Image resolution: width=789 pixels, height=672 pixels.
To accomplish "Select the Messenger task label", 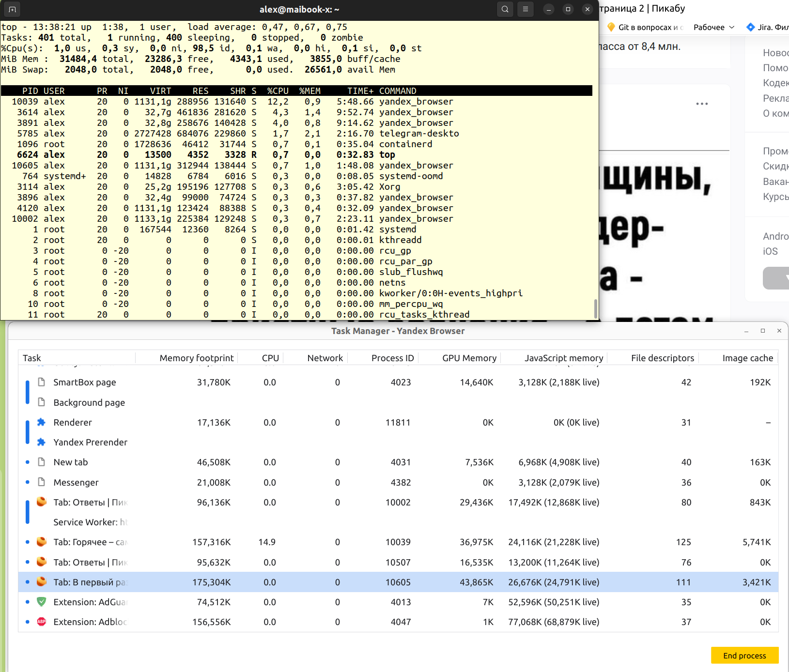I will 76,482.
